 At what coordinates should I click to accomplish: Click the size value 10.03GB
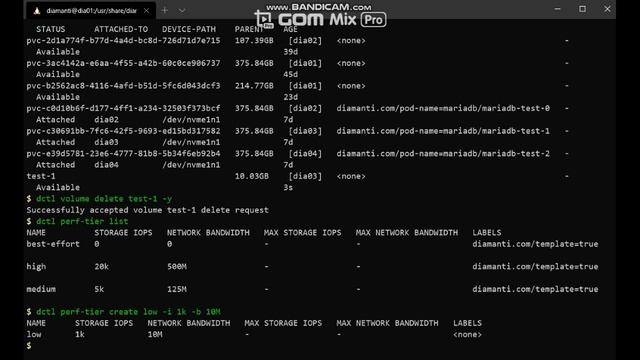point(251,176)
